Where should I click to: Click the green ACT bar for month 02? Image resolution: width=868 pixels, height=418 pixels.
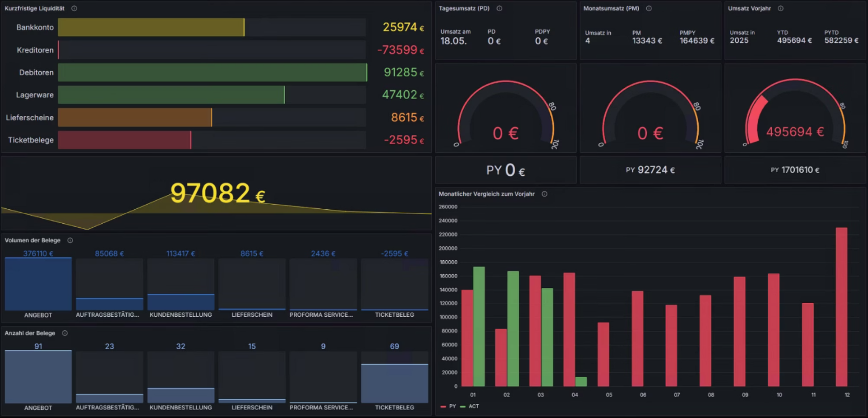point(513,329)
